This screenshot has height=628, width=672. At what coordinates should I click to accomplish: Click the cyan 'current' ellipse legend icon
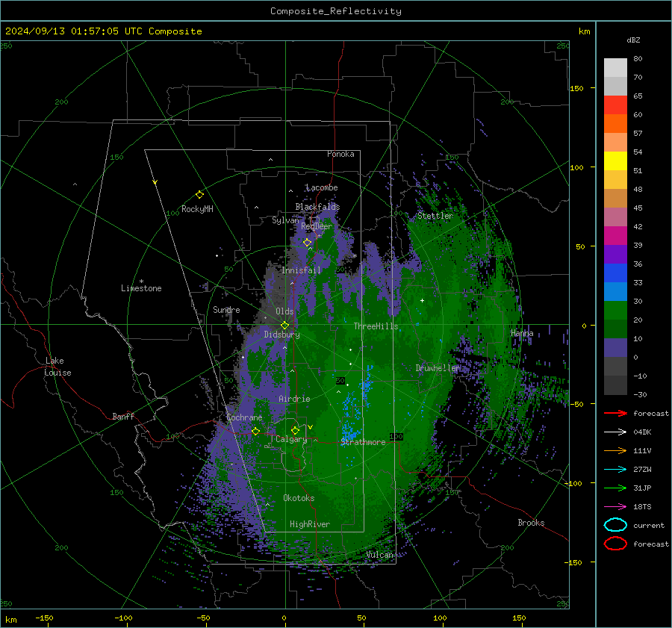tap(615, 525)
